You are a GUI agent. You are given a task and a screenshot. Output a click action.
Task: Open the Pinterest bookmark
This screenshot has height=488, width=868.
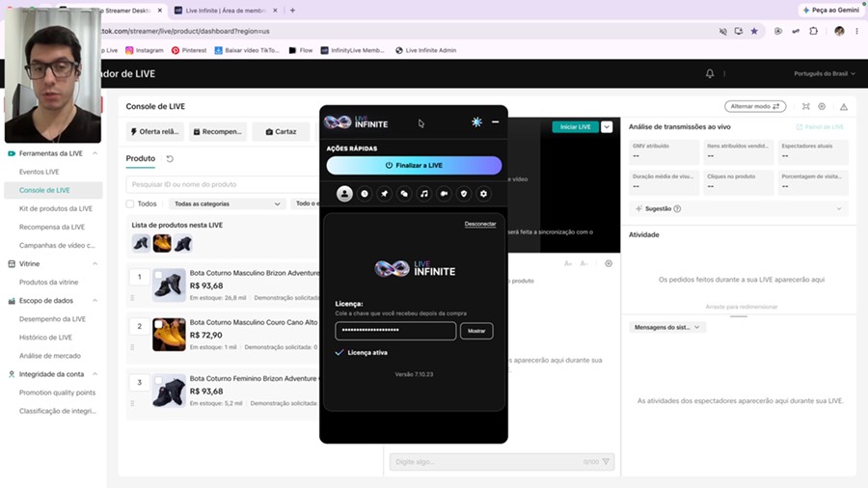189,50
